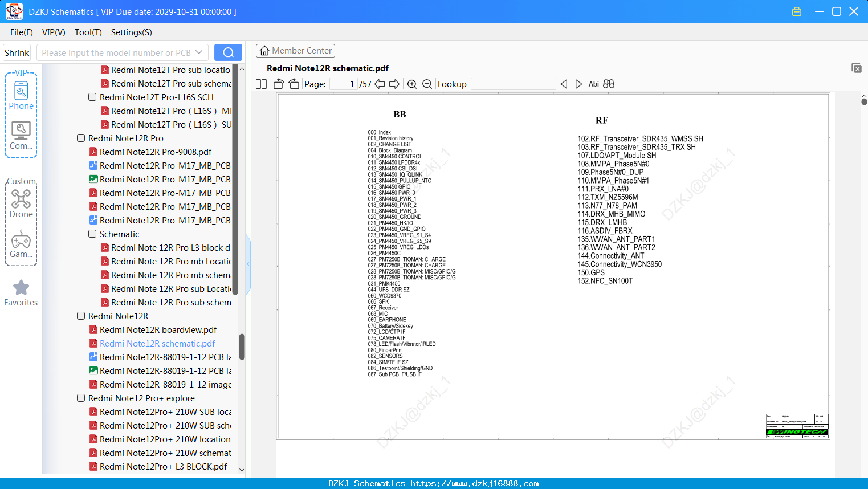Open the VIP(V) menu

(54, 32)
